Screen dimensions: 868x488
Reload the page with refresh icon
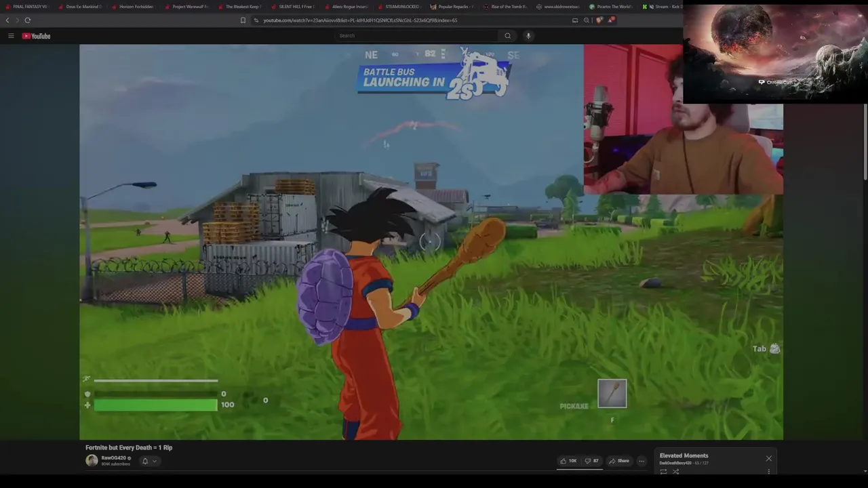point(28,20)
